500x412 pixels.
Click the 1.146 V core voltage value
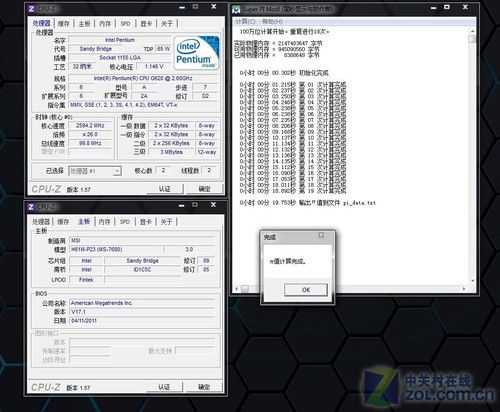[x=154, y=67]
